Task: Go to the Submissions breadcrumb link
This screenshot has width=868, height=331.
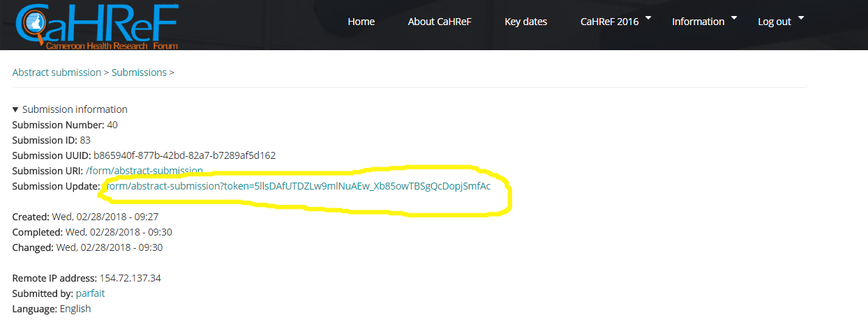Action: 139,72
